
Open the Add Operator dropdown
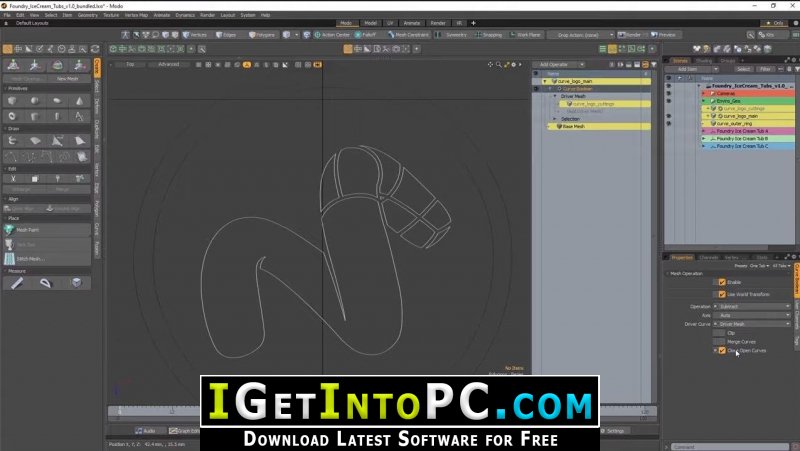tap(559, 65)
